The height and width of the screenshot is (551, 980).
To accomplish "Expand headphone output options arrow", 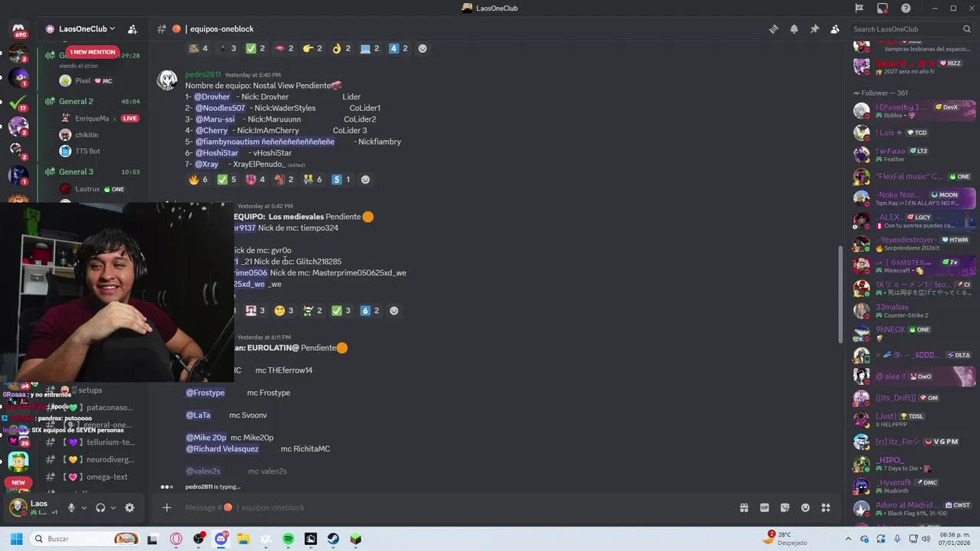I will click(x=113, y=507).
